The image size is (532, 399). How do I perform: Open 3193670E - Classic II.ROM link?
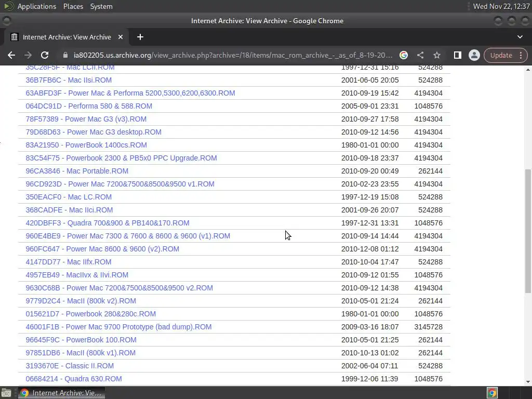70,366
